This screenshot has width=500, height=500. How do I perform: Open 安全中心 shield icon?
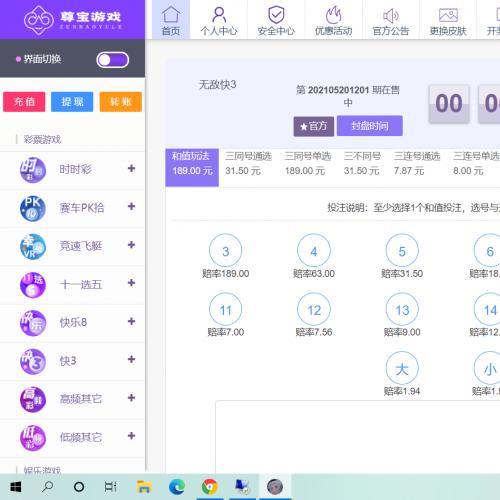click(276, 15)
